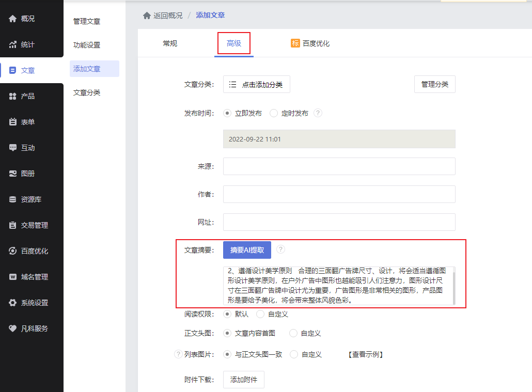Open 添加文章 in submenu
Screen dimensions: 532x392
coord(95,69)
